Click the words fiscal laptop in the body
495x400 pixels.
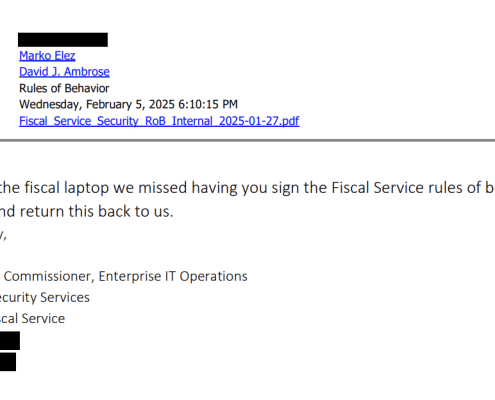pyautogui.click(x=67, y=188)
